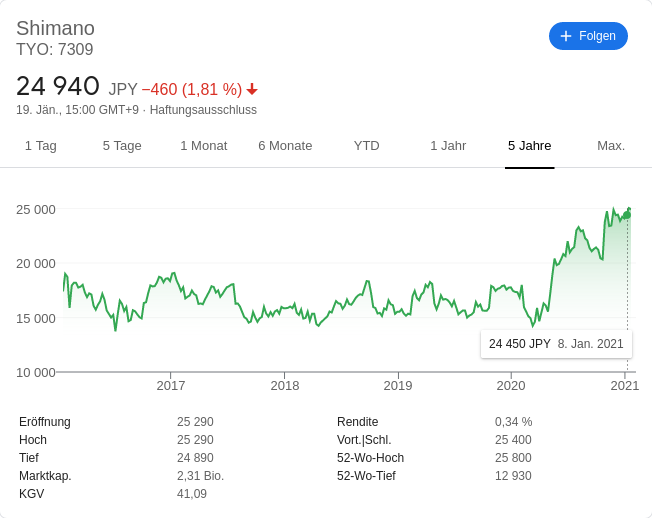The width and height of the screenshot is (652, 518).
Task: Click the Folgen button
Action: click(x=588, y=36)
